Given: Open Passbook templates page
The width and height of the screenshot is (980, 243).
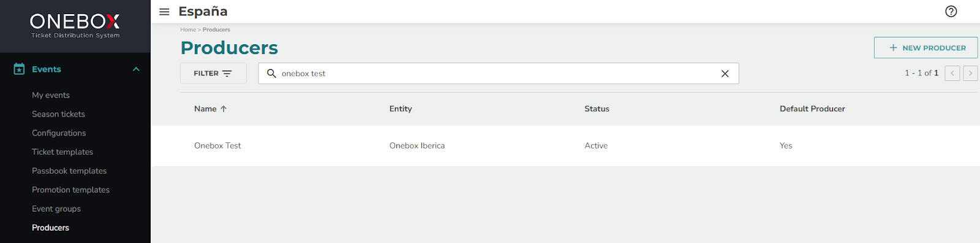Looking at the screenshot, I should point(69,171).
